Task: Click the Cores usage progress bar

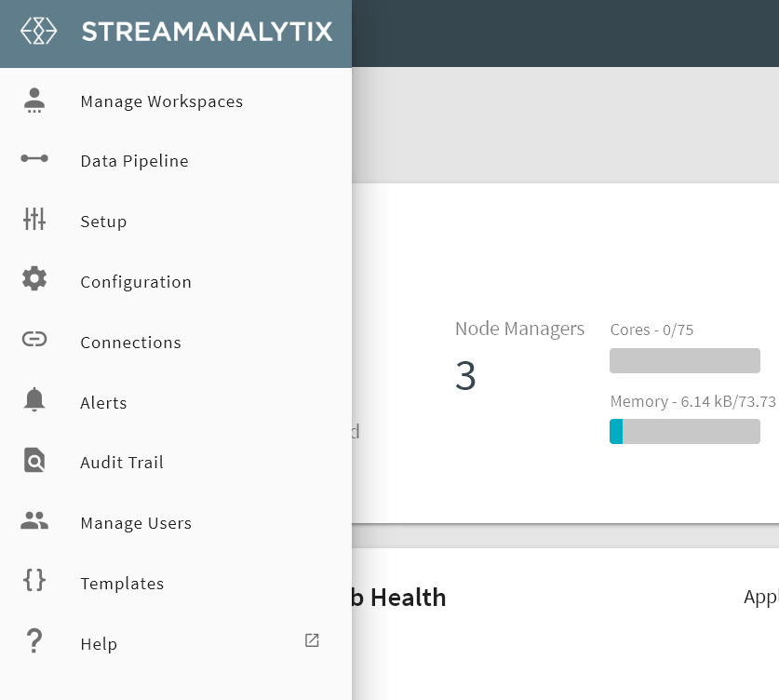Action: (684, 361)
